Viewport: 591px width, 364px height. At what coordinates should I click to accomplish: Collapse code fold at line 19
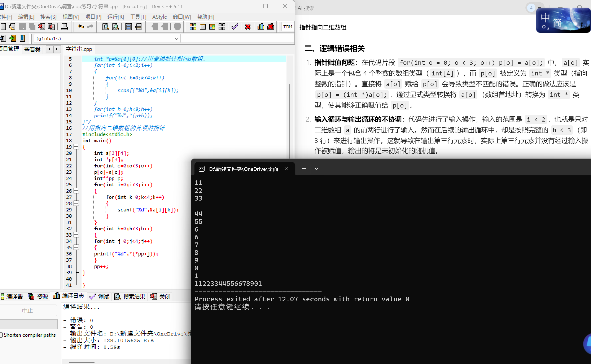pos(76,147)
